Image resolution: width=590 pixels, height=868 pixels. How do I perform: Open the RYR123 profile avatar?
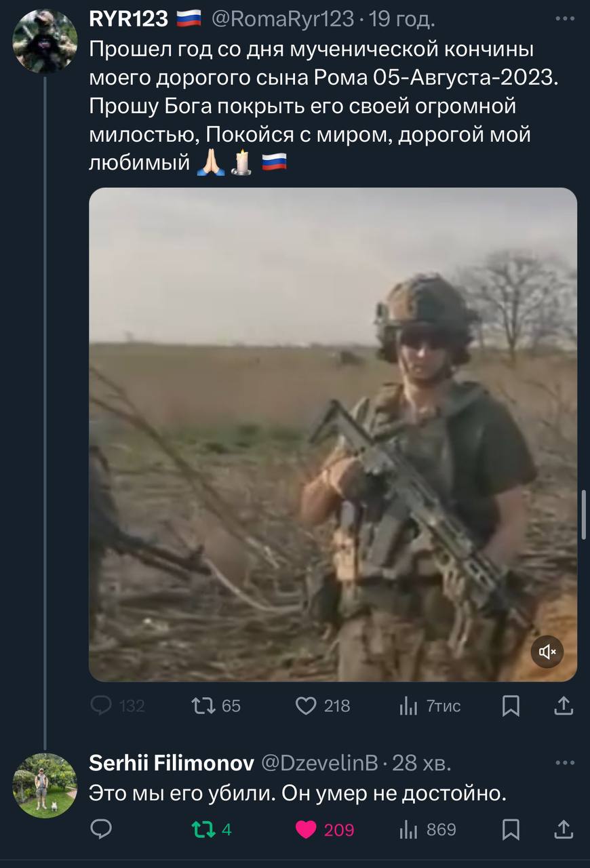coord(45,41)
